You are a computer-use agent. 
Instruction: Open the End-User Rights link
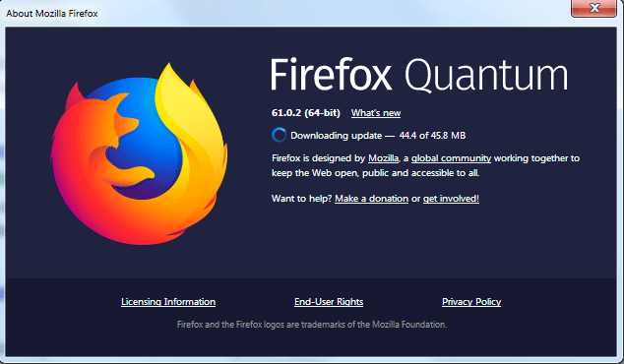coord(329,302)
